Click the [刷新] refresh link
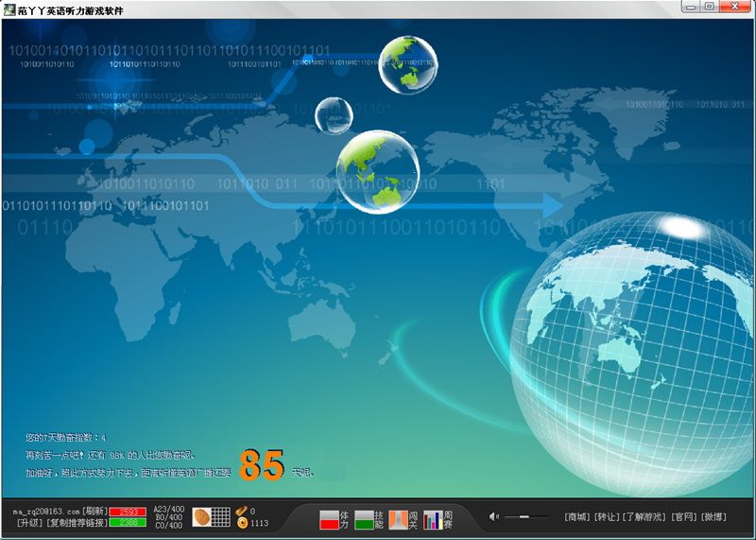The width and height of the screenshot is (756, 540). point(94,511)
